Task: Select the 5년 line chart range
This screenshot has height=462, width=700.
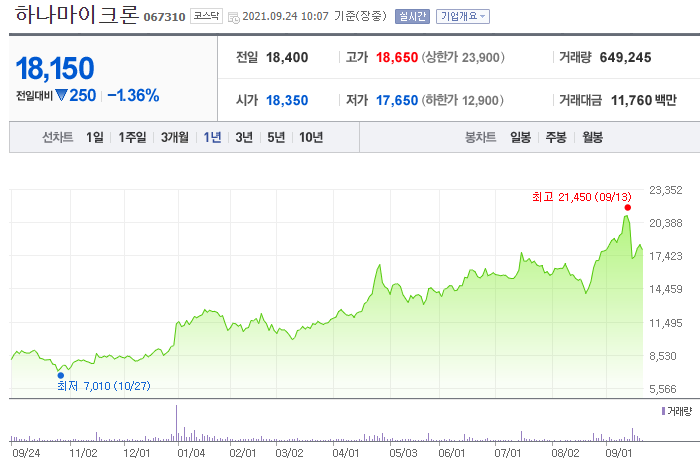Action: point(276,137)
